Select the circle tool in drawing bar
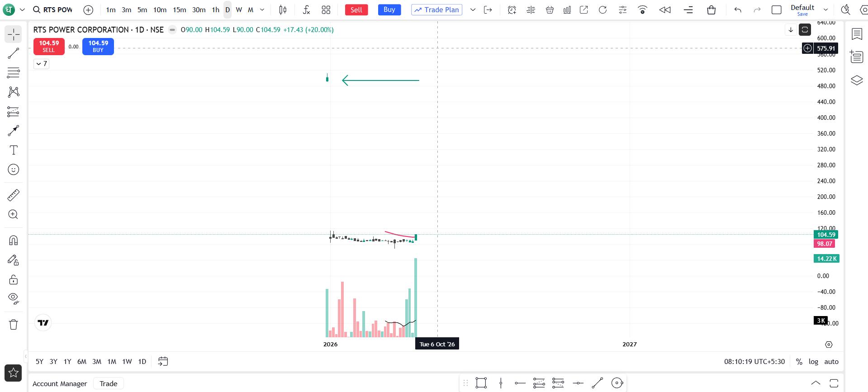Screen dimensions: 868x392 [617, 383]
